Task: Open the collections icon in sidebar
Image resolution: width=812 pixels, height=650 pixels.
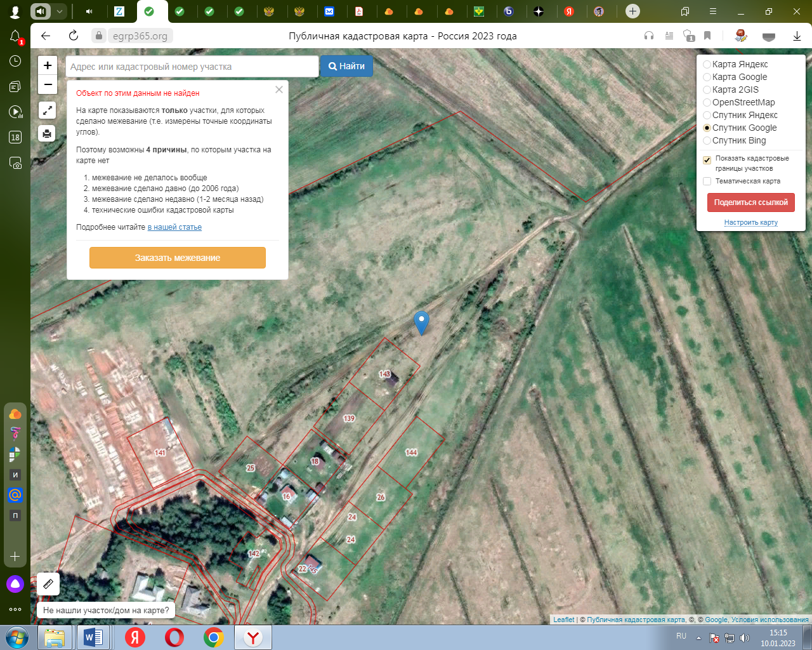Action: (15, 86)
